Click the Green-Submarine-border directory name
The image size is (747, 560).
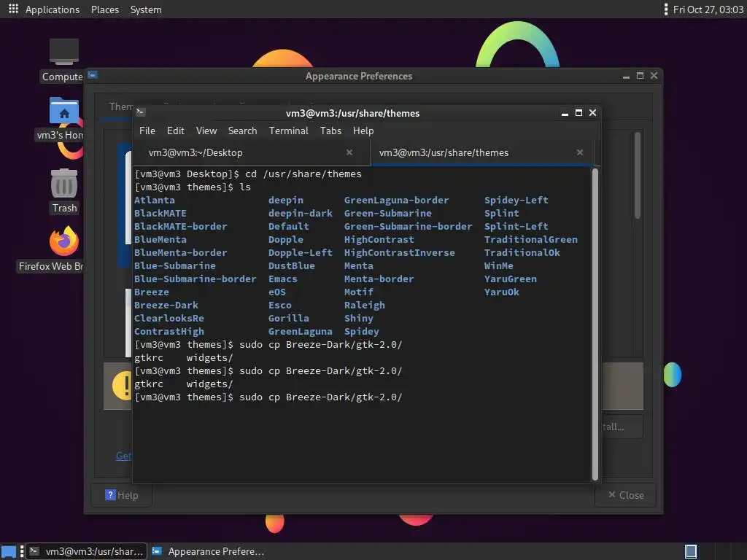click(408, 226)
